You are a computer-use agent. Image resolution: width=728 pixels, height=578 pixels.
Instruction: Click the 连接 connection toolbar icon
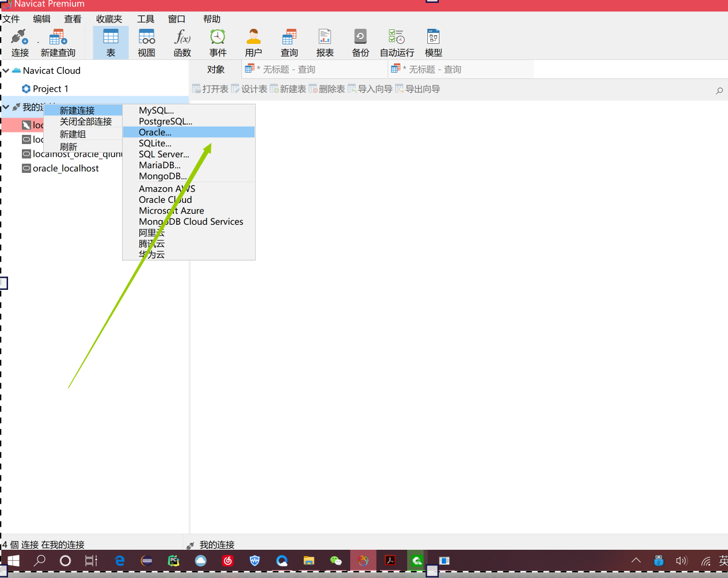click(x=20, y=43)
